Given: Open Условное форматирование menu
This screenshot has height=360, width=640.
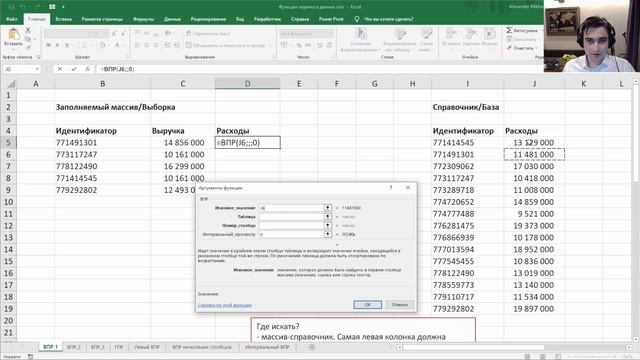Looking at the screenshot, I should coord(361,40).
